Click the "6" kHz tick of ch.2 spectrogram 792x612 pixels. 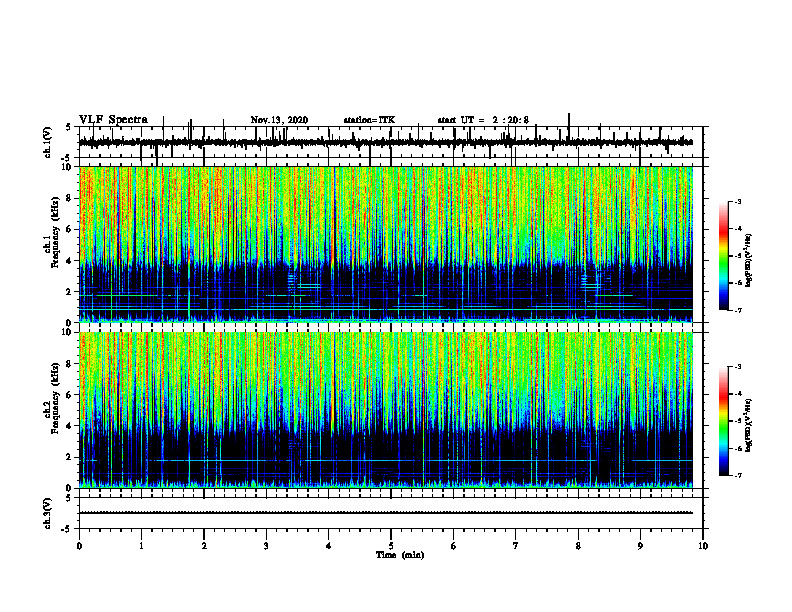click(x=70, y=395)
